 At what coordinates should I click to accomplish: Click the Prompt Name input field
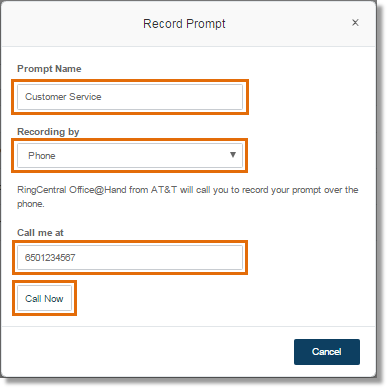(x=130, y=97)
